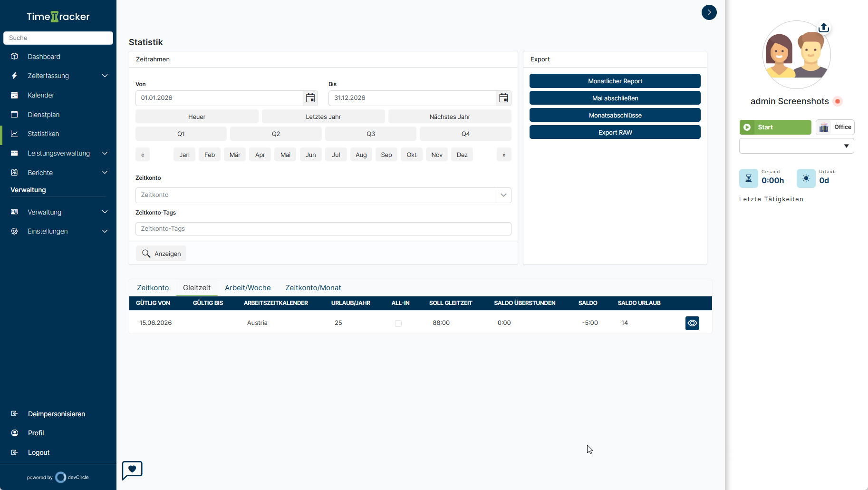
Task: Click the Office location button
Action: tap(835, 127)
